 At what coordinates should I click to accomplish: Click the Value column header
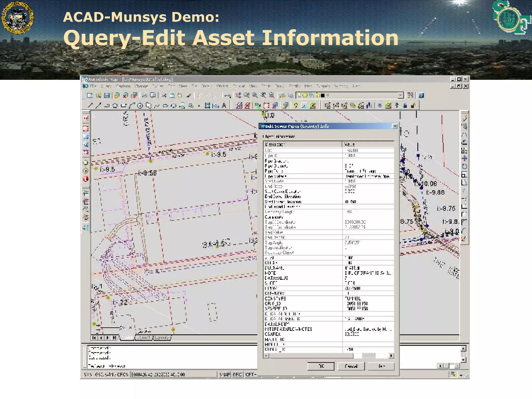click(368, 144)
